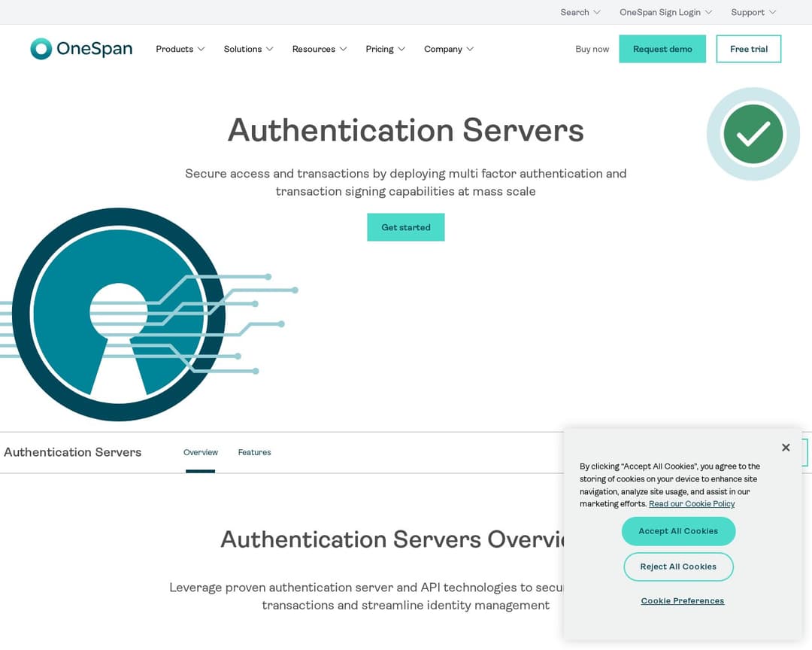Click the Get started button
Viewport: 812px width, 650px height.
405,227
